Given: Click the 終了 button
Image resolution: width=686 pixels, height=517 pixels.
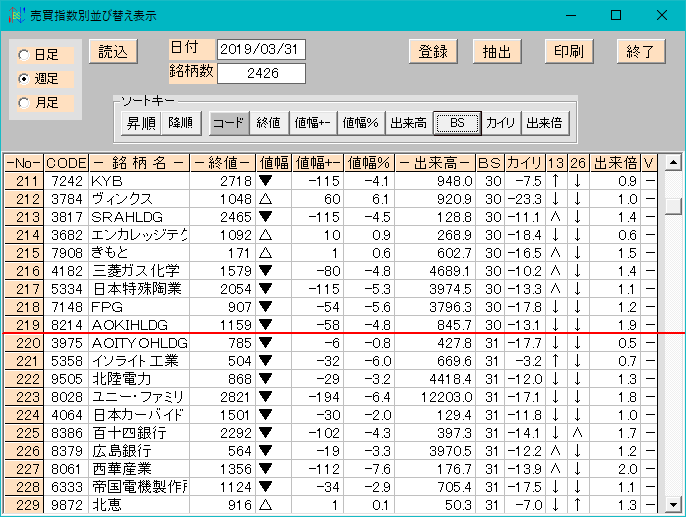Looking at the screenshot, I should coord(641,52).
